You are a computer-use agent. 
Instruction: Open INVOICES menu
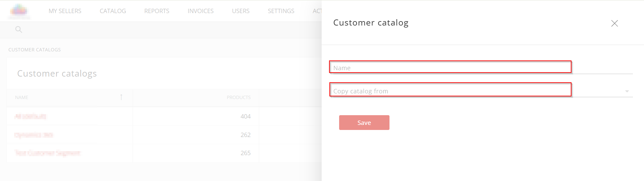[x=200, y=11]
